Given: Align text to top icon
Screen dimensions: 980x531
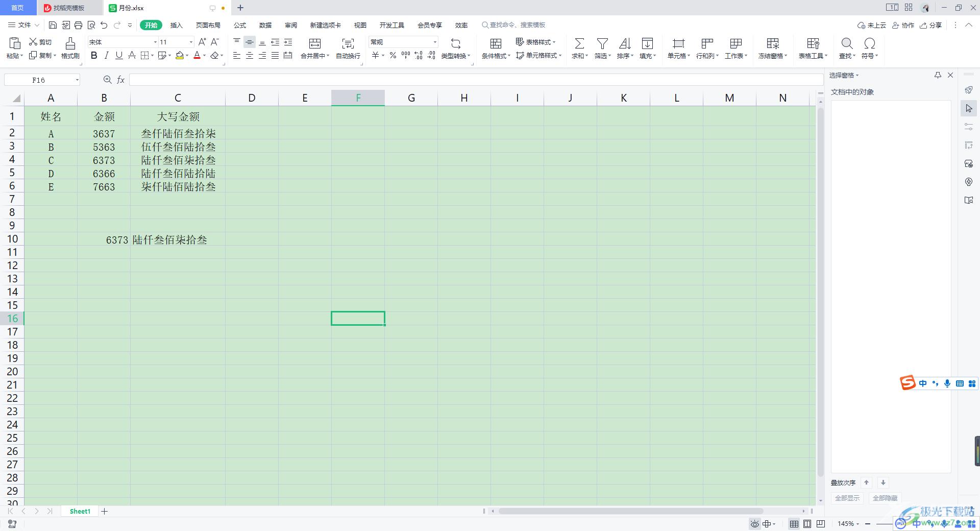Looking at the screenshot, I should tap(237, 42).
